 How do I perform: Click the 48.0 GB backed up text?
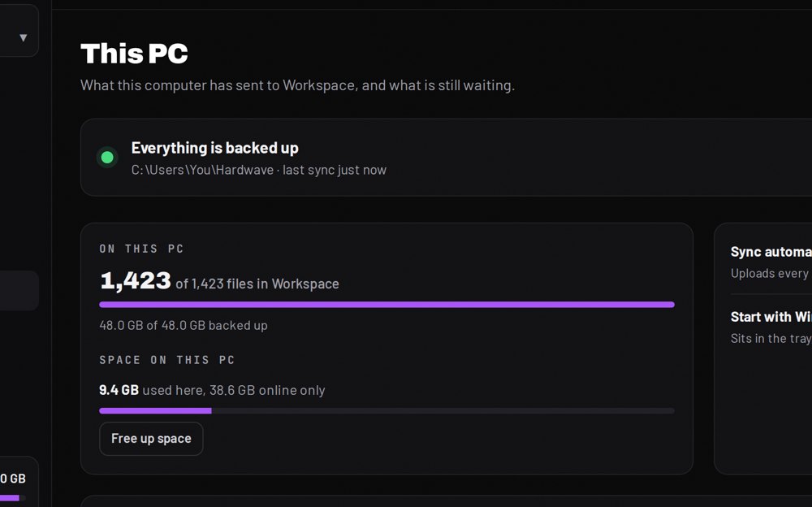184,326
